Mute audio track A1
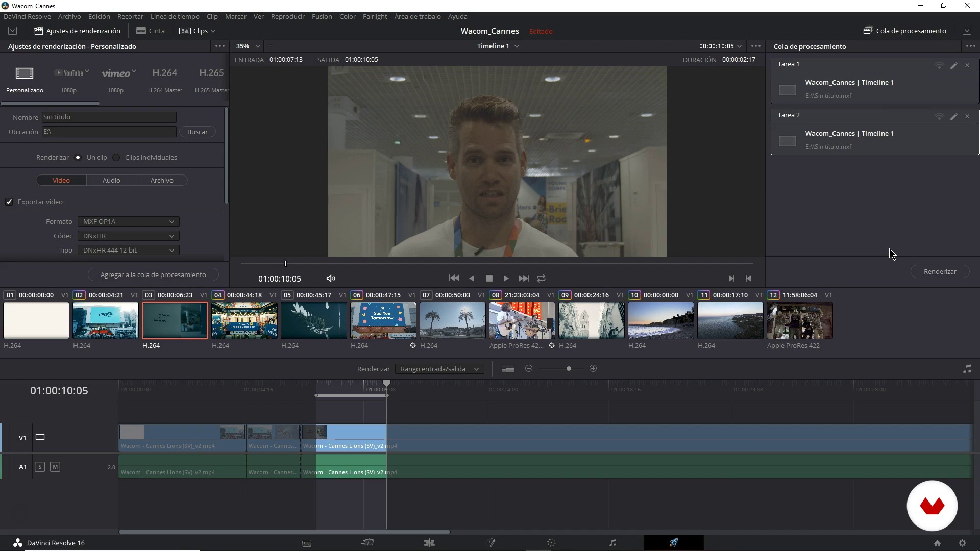 click(55, 467)
